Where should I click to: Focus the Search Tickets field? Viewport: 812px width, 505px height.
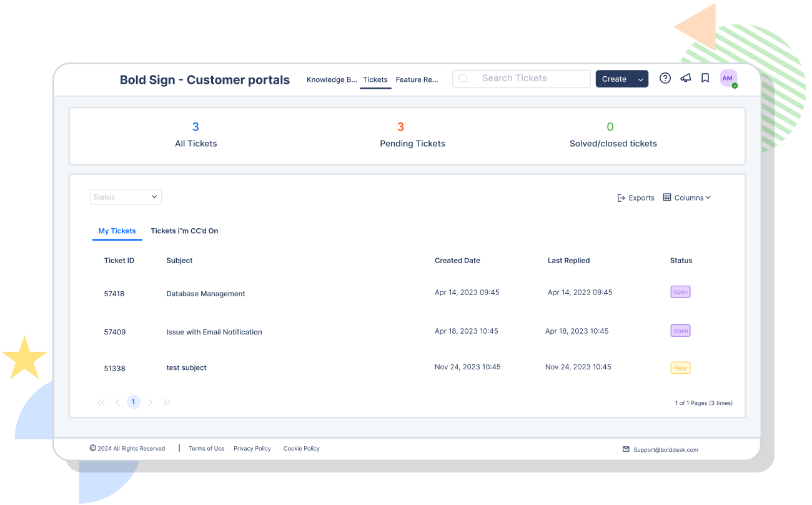522,79
